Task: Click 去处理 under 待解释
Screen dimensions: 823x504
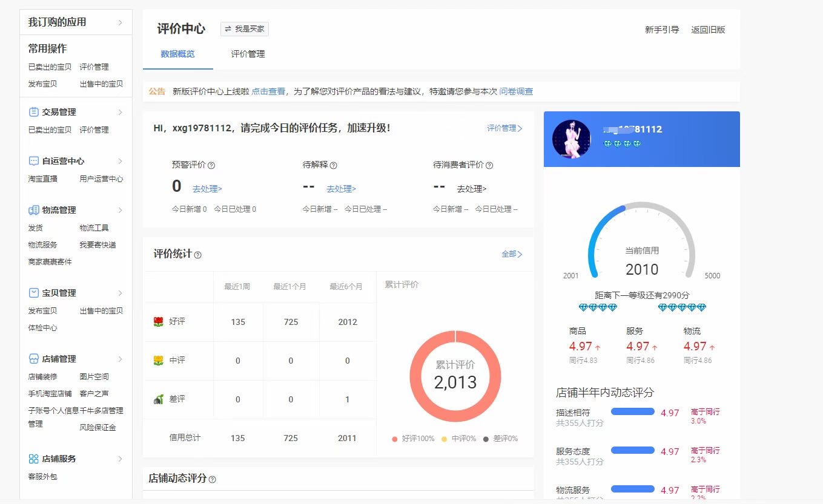Action: pos(341,189)
